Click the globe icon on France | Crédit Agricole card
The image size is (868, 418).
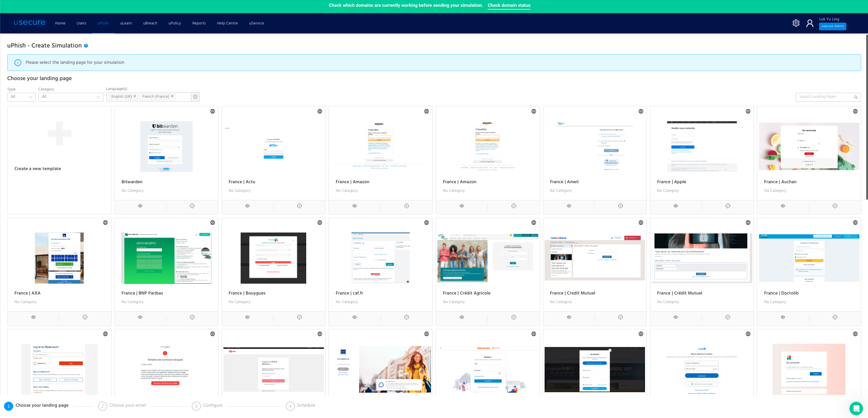[x=534, y=223]
